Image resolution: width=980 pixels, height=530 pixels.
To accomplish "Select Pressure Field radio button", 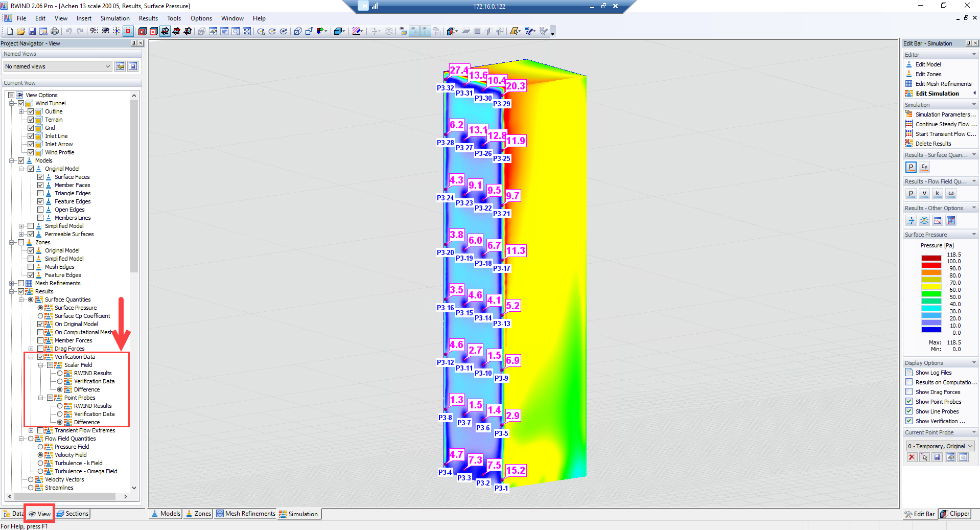I will pos(40,447).
